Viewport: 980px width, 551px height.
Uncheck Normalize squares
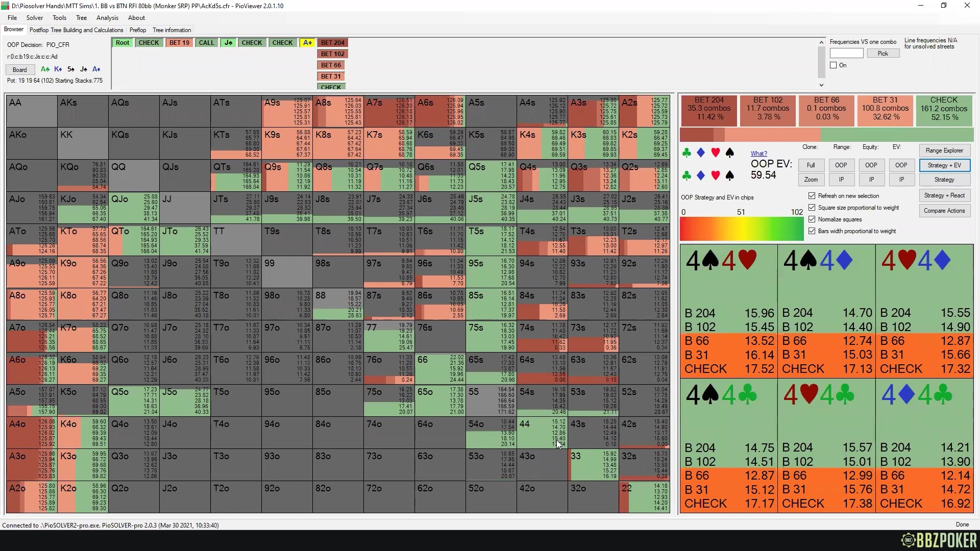tap(812, 219)
